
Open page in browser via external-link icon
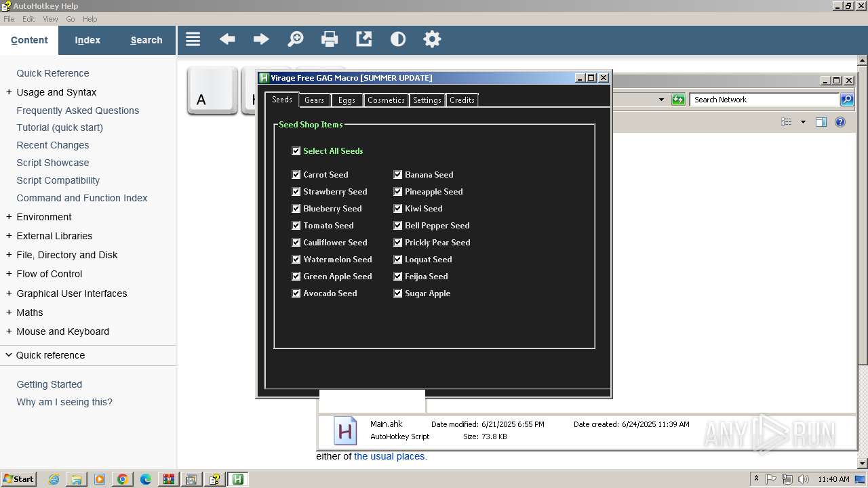pyautogui.click(x=364, y=39)
